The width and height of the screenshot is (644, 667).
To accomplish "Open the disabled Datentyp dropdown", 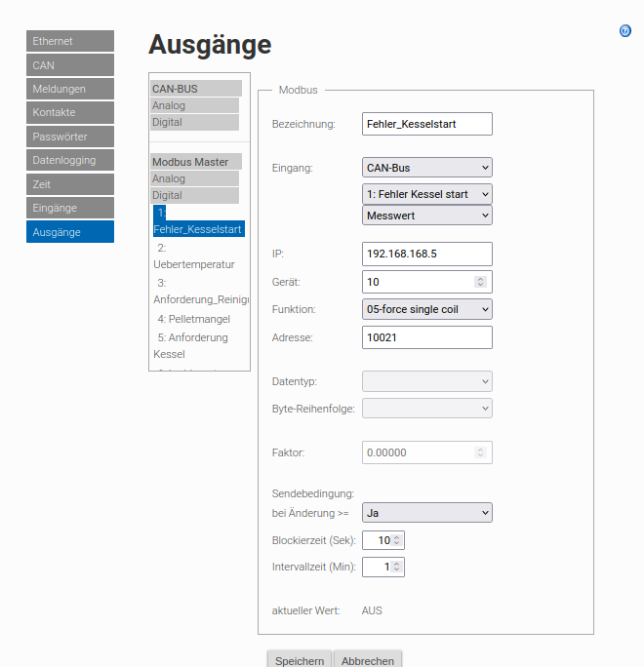I will tap(427, 381).
